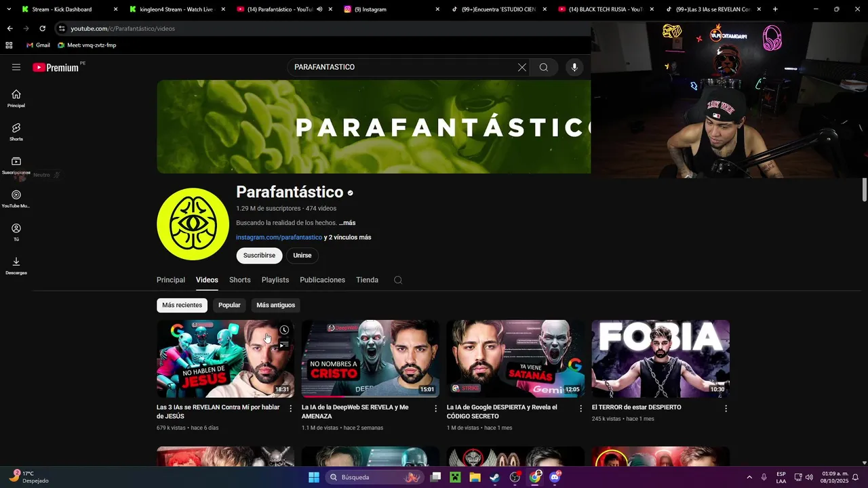Image resolution: width=868 pixels, height=488 pixels.
Task: Open Windows notifications bell
Action: [855, 477]
